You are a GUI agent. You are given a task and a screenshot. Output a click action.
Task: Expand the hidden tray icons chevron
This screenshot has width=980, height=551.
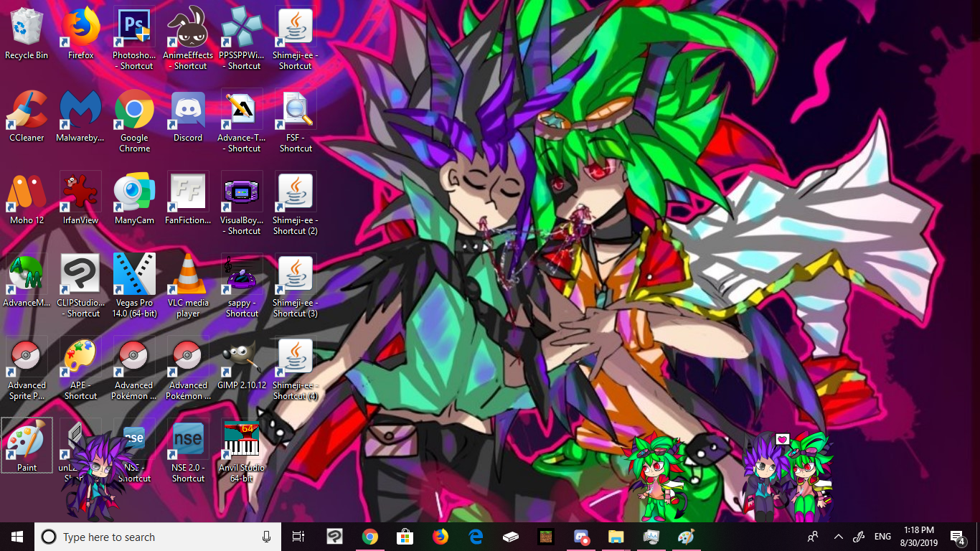click(838, 537)
